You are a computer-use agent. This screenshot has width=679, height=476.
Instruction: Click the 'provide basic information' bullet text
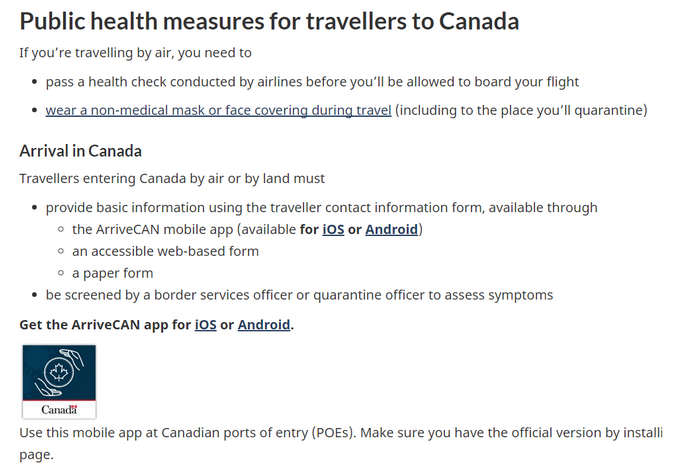coord(321,207)
